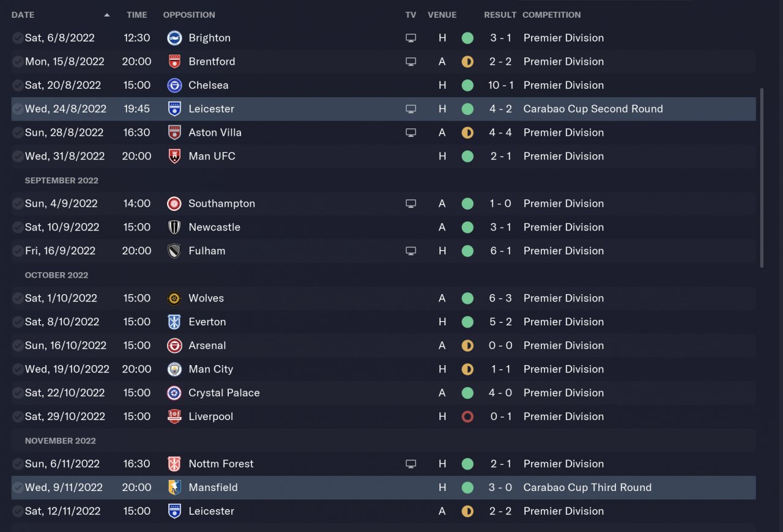Open Carabao Cup Third Round competition link
783x532 pixels.
click(587, 487)
